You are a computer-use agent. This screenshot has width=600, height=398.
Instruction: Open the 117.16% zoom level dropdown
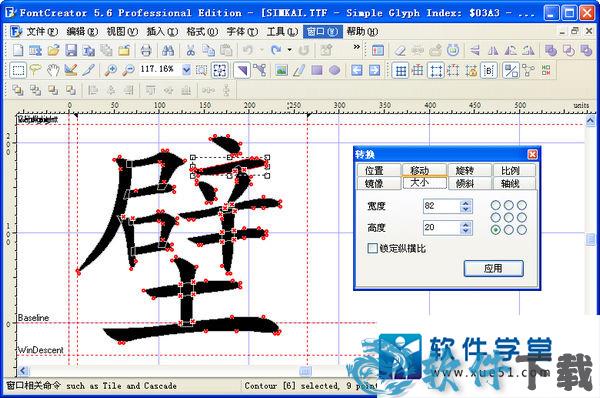pyautogui.click(x=186, y=70)
